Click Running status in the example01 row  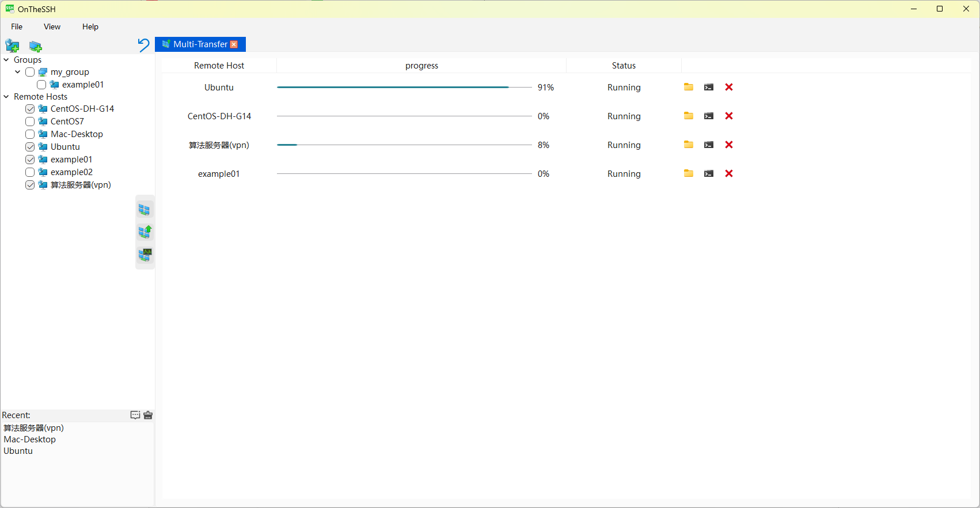[x=624, y=174]
